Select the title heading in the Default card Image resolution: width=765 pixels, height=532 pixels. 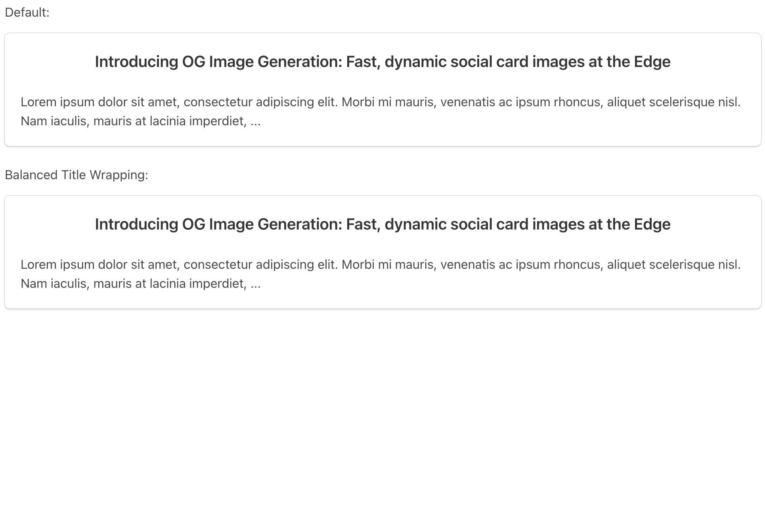point(382,62)
